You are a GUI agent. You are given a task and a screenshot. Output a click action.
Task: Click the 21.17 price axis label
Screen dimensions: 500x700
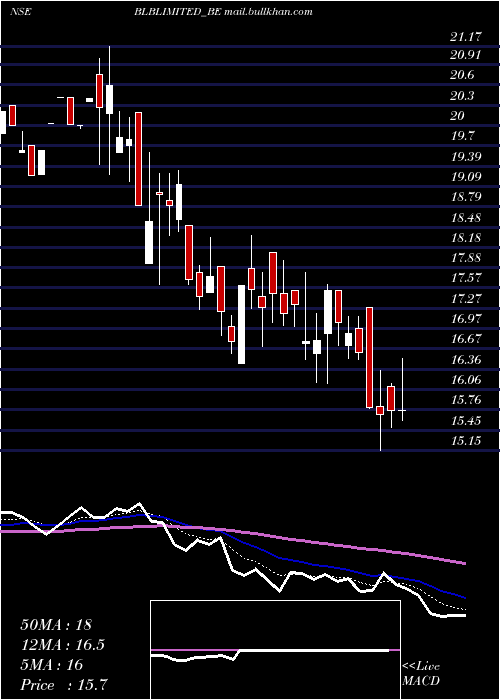tap(468, 37)
